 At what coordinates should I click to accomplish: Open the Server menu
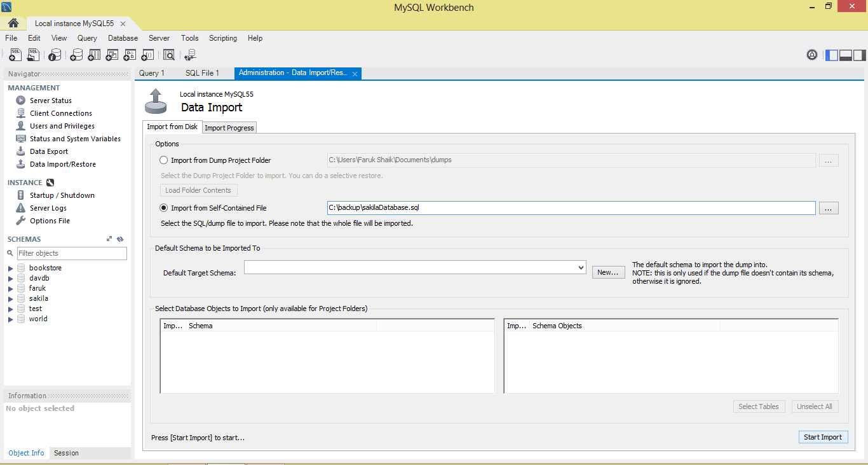point(159,38)
